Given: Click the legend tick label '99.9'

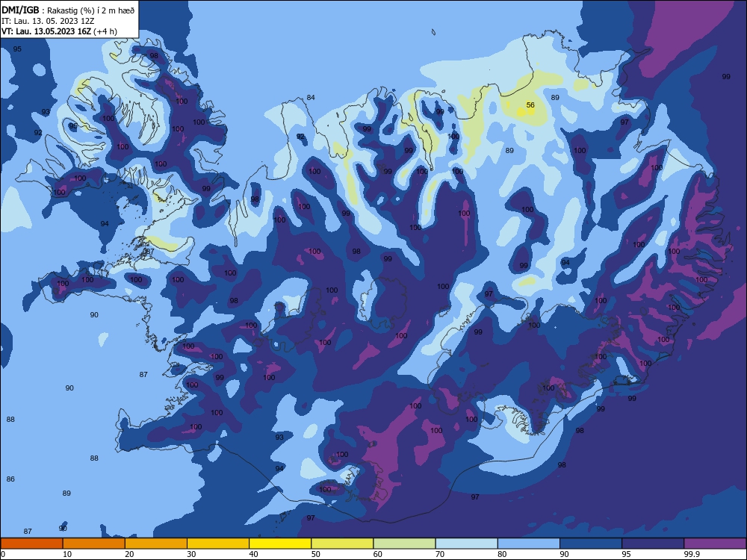Looking at the screenshot, I should (691, 554).
